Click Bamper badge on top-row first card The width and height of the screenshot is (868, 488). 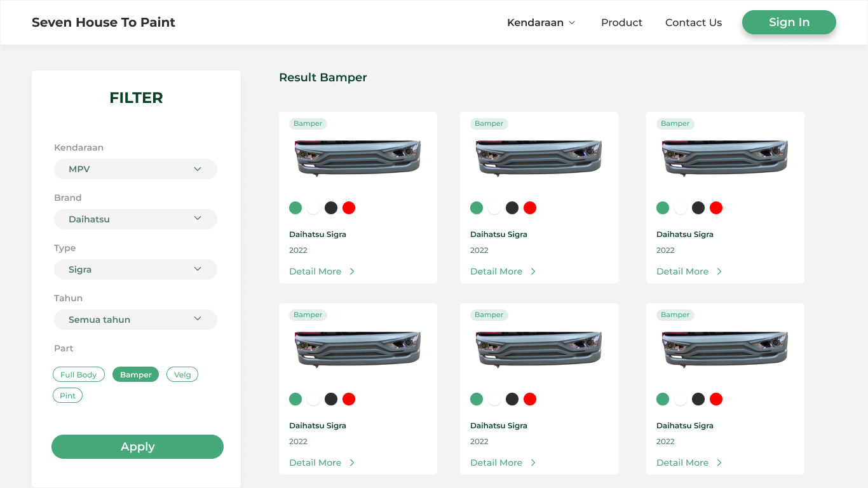coord(308,123)
